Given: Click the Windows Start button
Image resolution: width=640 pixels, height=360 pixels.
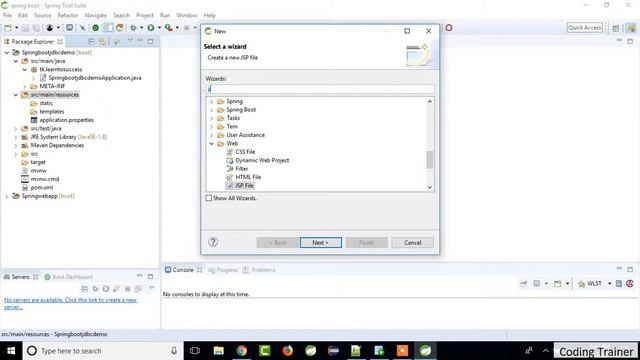Looking at the screenshot, I should coord(11,351).
